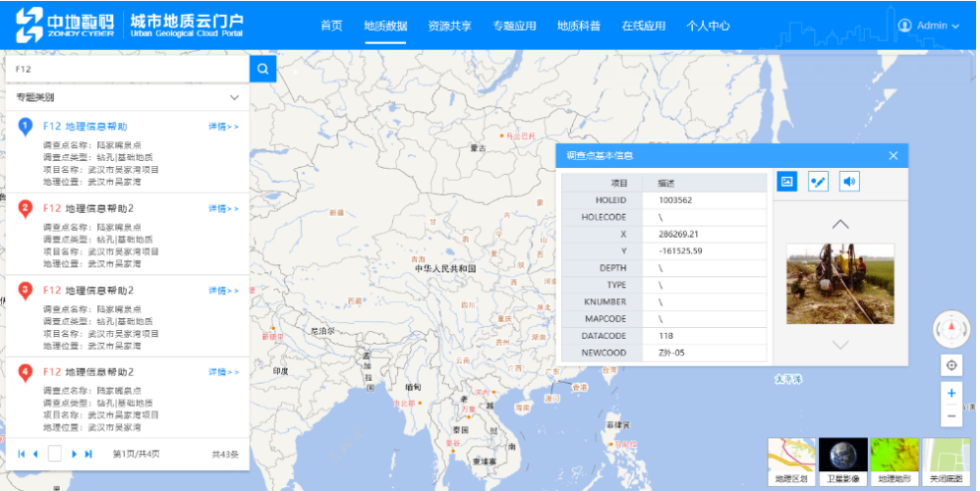
Task: Click red marker 2 in results list
Action: pyautogui.click(x=25, y=209)
